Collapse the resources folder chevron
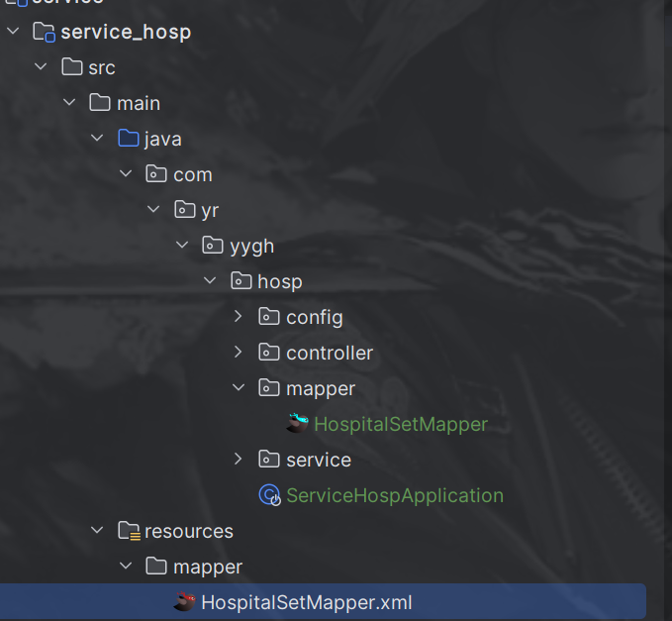The image size is (672, 621). 97,530
